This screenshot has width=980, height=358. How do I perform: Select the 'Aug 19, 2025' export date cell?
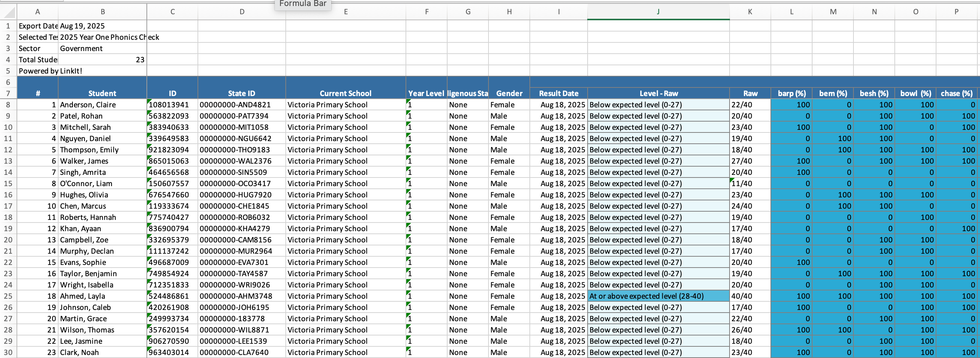tap(102, 26)
